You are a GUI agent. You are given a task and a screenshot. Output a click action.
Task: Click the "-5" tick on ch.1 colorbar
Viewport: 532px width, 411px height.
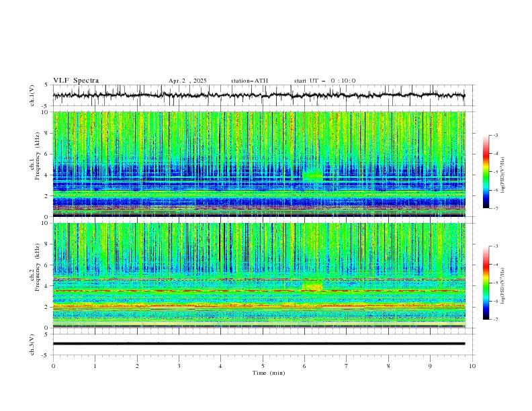(x=495, y=172)
